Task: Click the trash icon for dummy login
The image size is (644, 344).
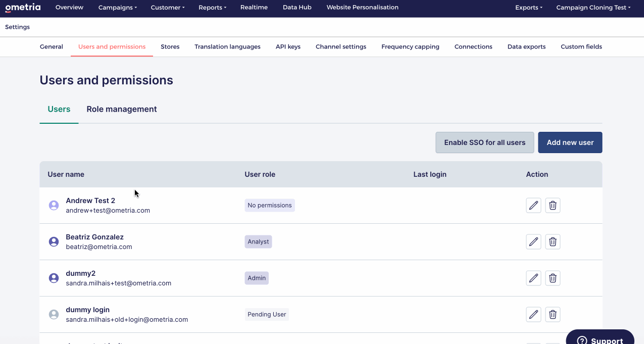Action: [553, 314]
